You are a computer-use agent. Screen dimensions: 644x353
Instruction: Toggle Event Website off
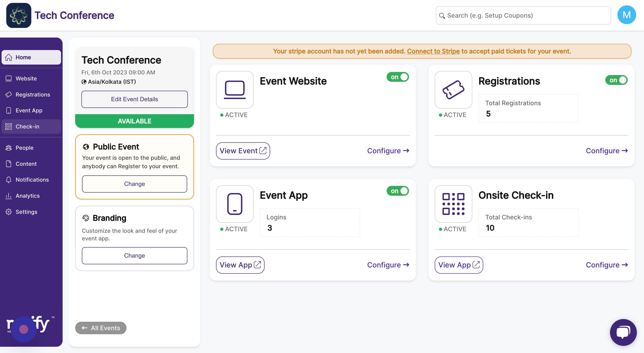(398, 77)
